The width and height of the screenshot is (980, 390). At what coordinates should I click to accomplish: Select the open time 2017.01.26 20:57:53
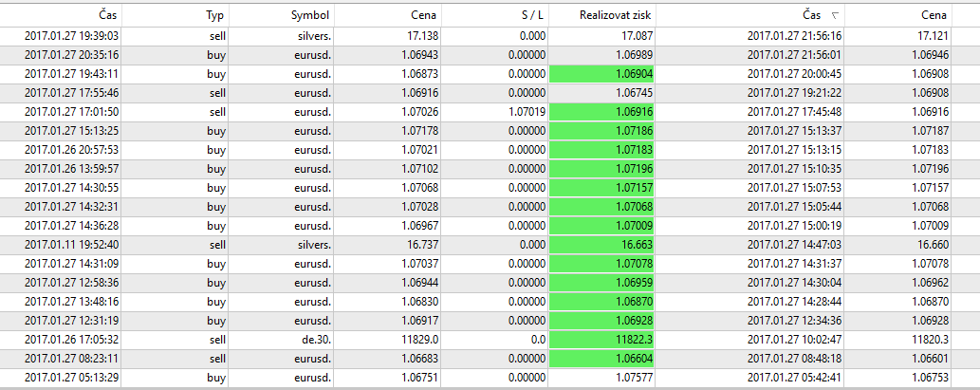click(x=72, y=151)
